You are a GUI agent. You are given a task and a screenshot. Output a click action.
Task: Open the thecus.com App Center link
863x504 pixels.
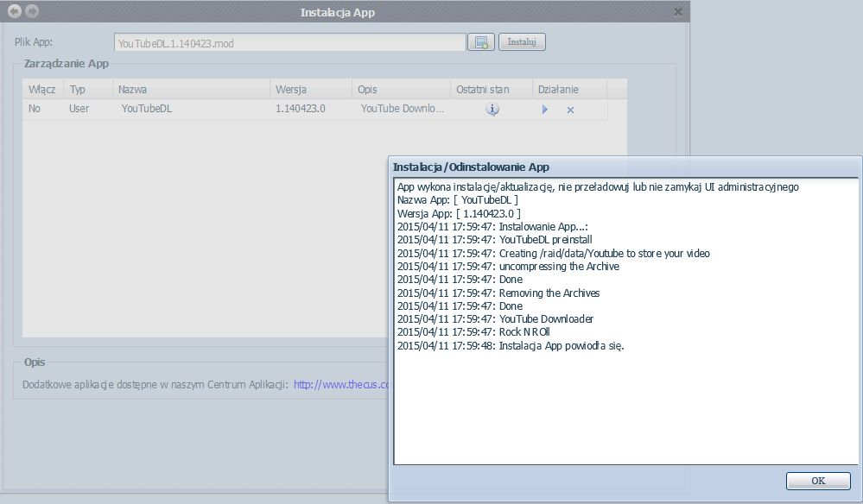click(340, 385)
